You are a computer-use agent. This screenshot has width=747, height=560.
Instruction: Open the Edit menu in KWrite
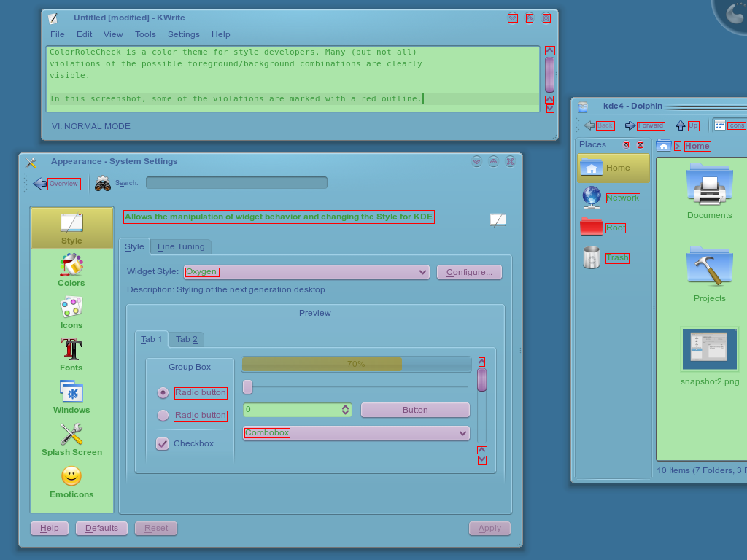point(85,34)
